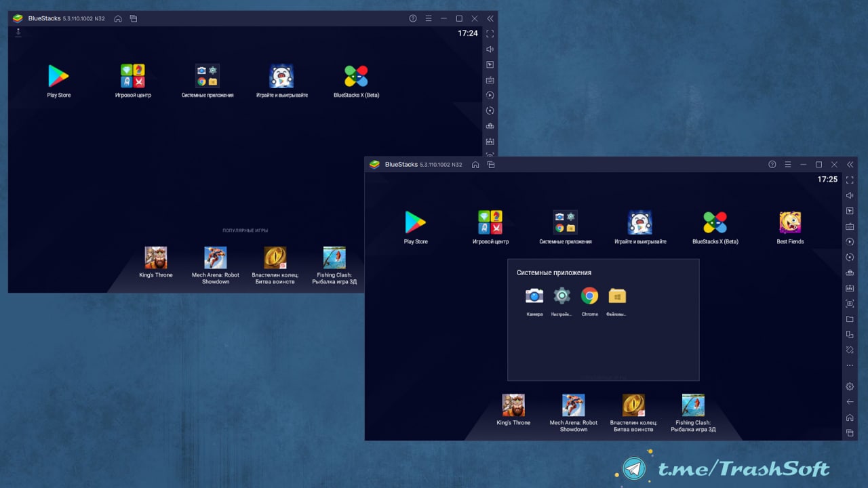Screen dimensions: 868x488
Task: Collapse front window sidebar with double chevron
Action: (x=850, y=165)
